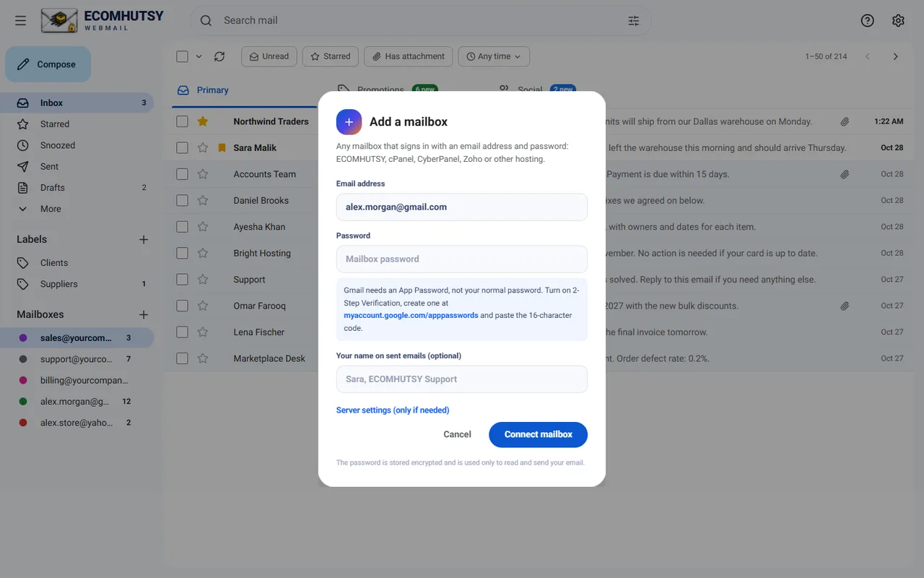Select the Northwind Traders email checkbox

tap(182, 121)
